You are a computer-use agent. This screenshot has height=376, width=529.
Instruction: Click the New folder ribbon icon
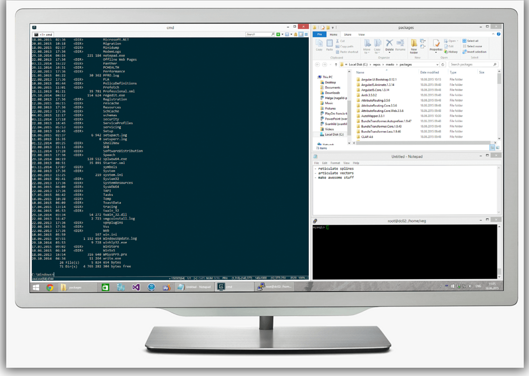coord(414,46)
